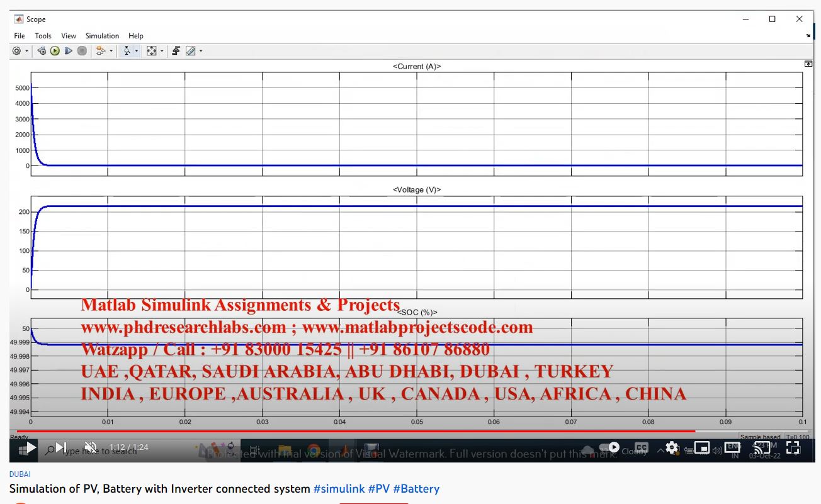
Task: Toggle closed captions CC button
Action: pyautogui.click(x=641, y=448)
